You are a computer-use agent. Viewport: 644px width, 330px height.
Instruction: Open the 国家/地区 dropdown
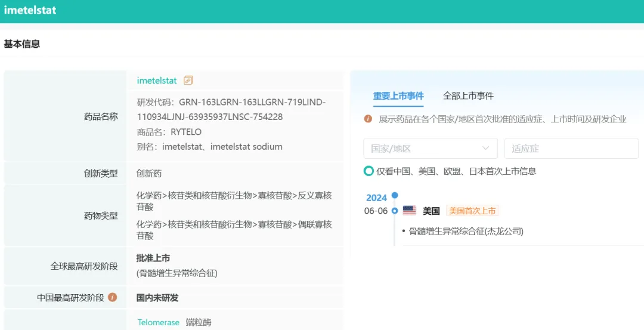pos(430,149)
